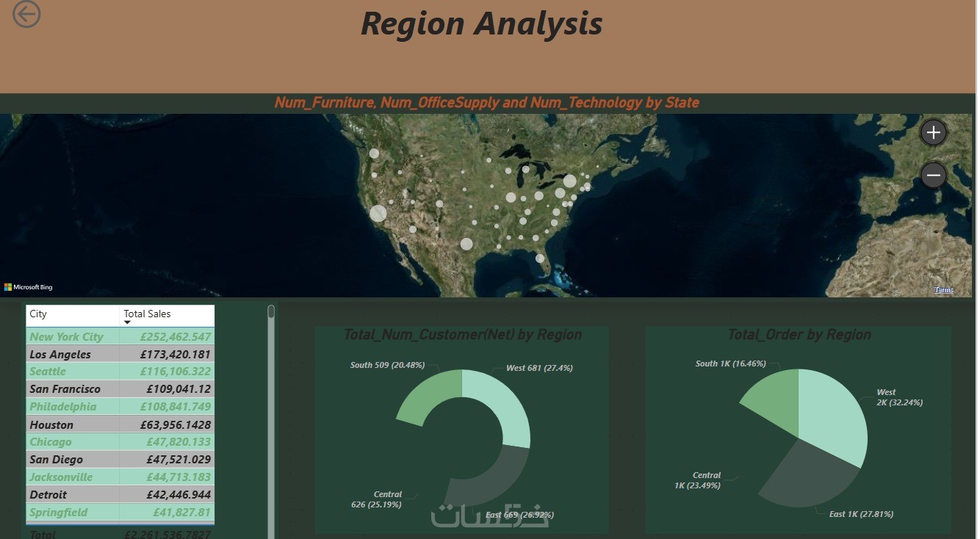Zoom out of the map with minus icon
This screenshot has height=539, width=980.
[x=934, y=176]
